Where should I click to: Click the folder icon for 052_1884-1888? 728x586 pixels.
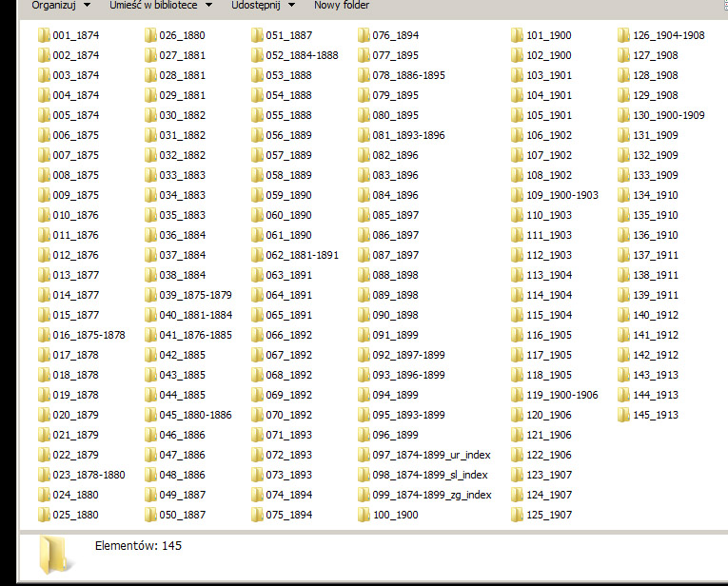pyautogui.click(x=257, y=55)
